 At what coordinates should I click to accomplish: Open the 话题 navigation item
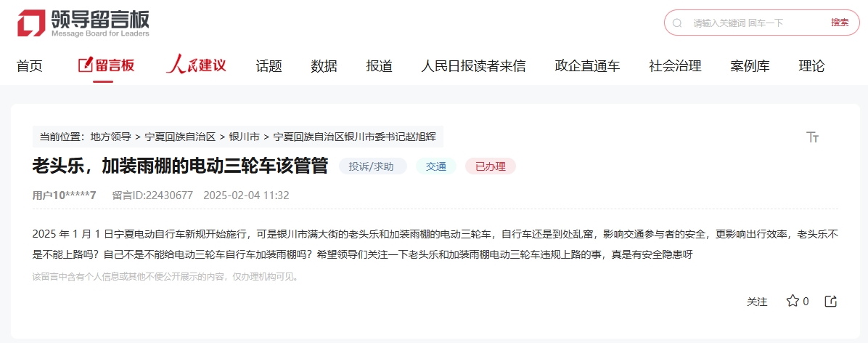[x=269, y=66]
